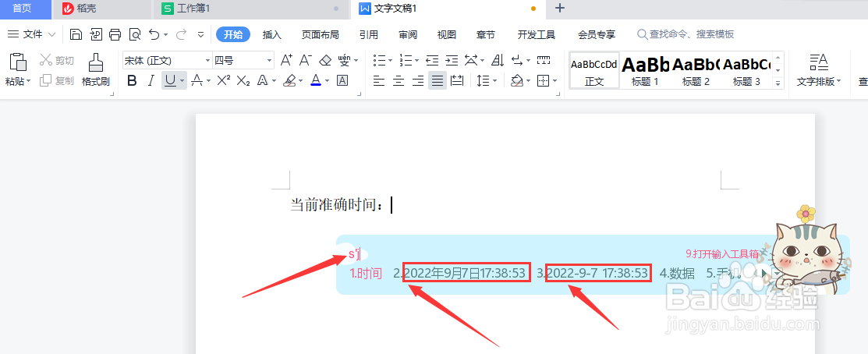The height and width of the screenshot is (354, 868).
Task: Apply red-underlined A font color
Action: [316, 81]
